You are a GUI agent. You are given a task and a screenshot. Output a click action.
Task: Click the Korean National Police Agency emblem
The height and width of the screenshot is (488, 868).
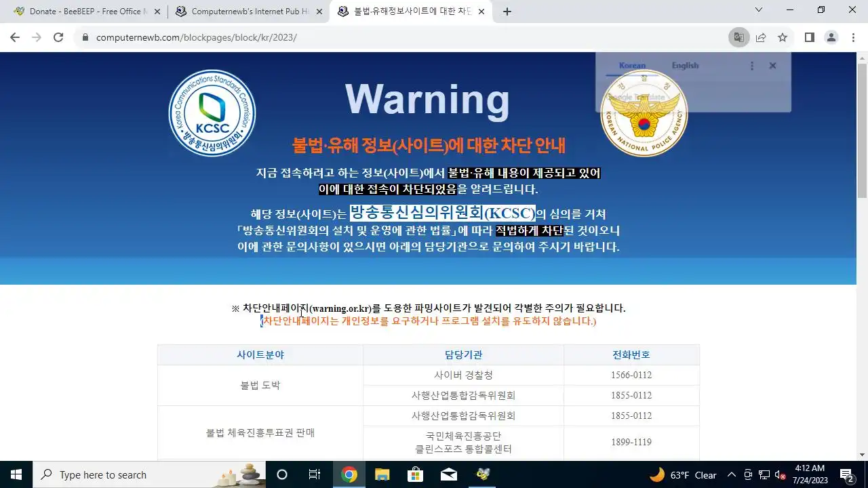tap(644, 113)
